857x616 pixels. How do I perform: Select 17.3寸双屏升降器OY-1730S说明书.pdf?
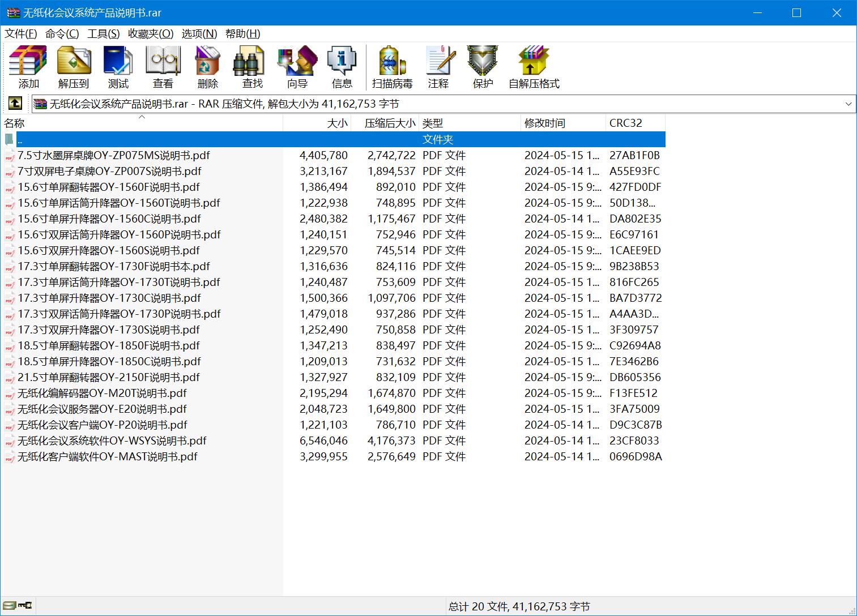coord(333,330)
